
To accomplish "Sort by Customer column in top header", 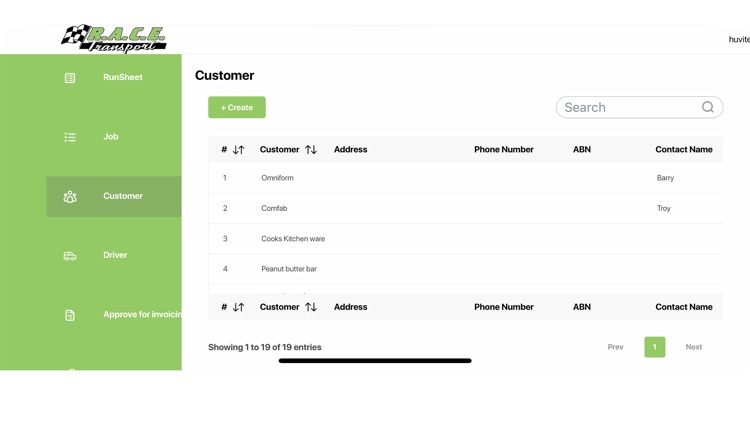I will point(311,150).
